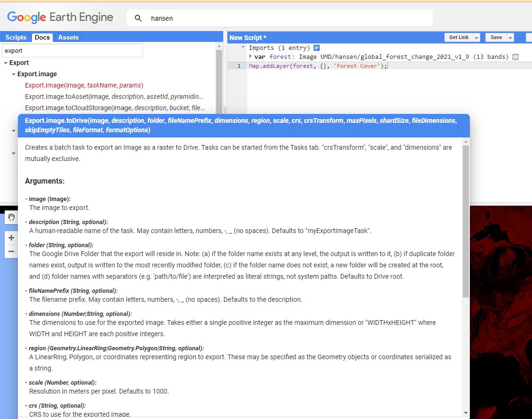Switch to the Scripts tab

click(16, 37)
